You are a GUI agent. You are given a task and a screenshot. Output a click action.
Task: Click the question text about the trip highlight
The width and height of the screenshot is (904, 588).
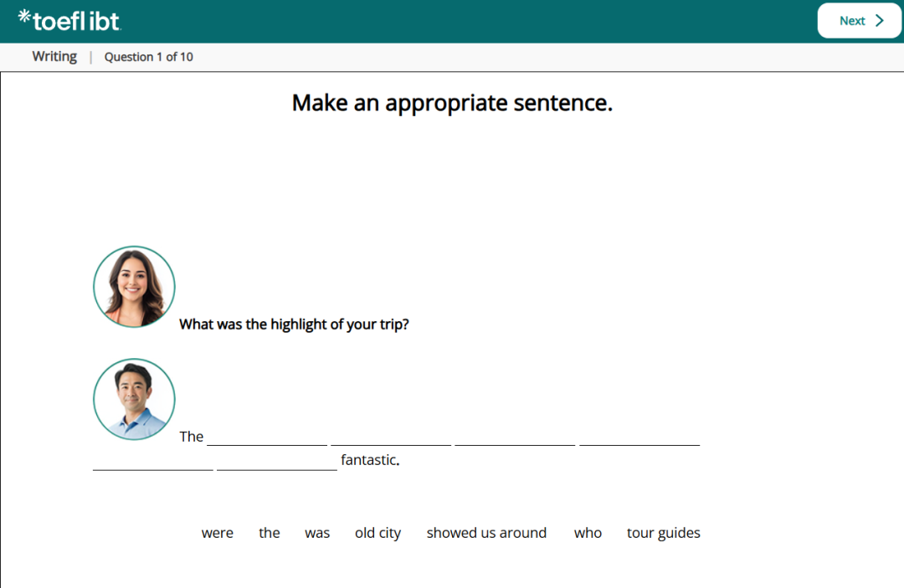(294, 324)
